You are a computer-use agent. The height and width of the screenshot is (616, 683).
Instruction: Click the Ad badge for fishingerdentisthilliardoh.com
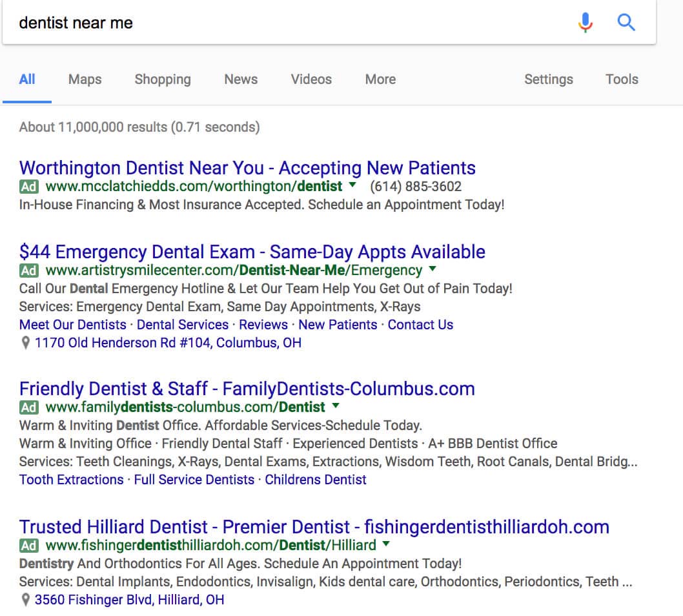pyautogui.click(x=29, y=546)
